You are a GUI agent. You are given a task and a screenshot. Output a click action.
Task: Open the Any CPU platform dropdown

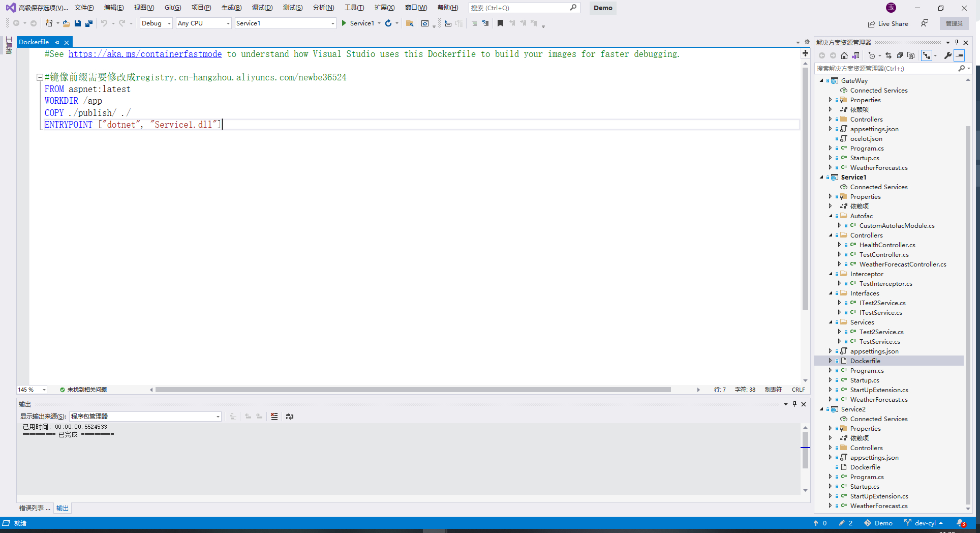coord(204,23)
